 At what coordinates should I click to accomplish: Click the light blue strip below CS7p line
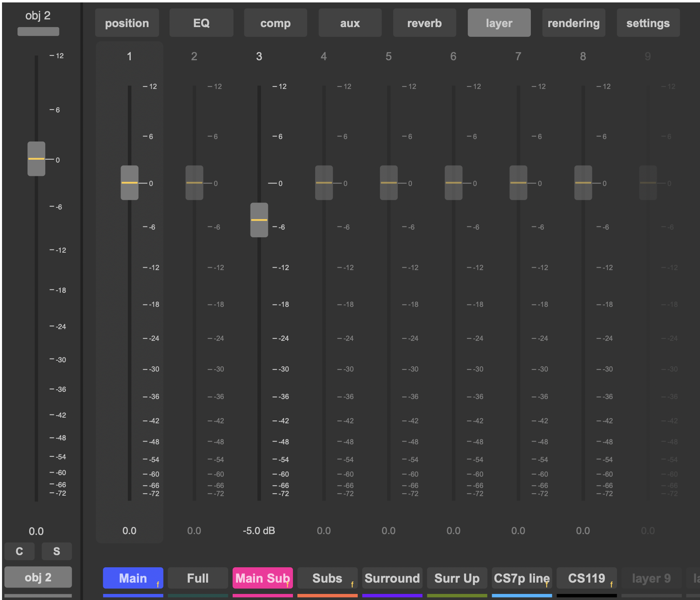tap(522, 596)
